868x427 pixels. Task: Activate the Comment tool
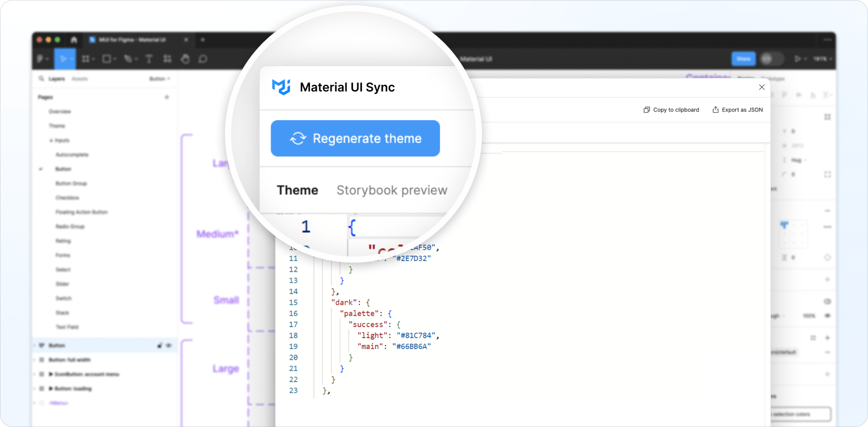click(203, 59)
